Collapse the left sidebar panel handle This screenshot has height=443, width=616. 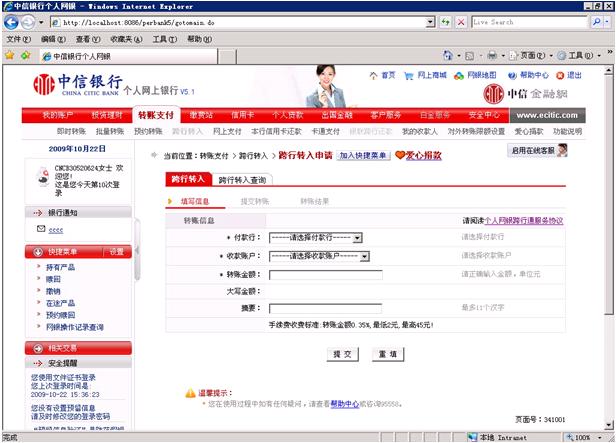(137, 250)
